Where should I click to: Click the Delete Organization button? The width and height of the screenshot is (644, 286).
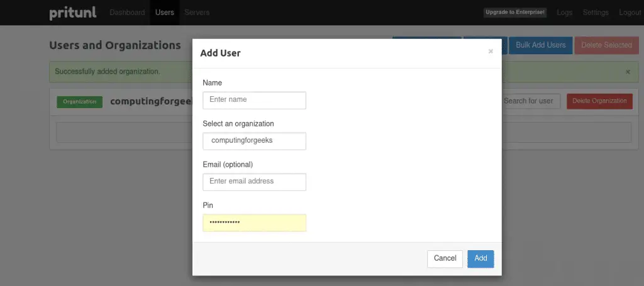(599, 101)
